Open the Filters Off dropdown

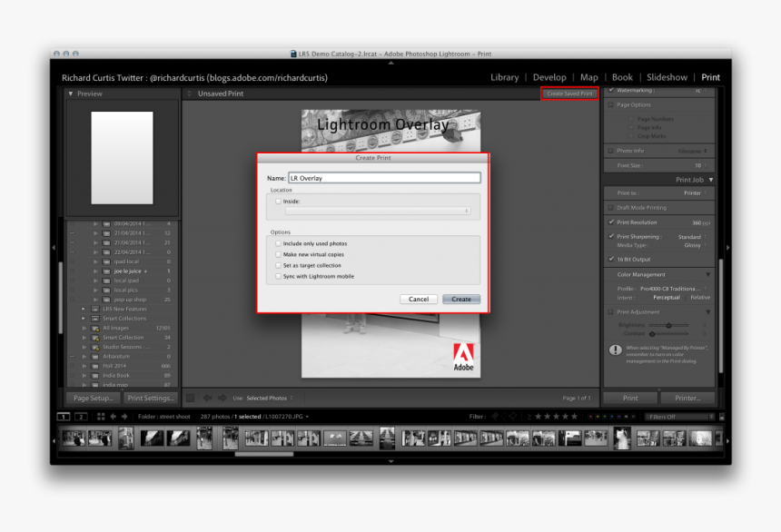point(679,417)
